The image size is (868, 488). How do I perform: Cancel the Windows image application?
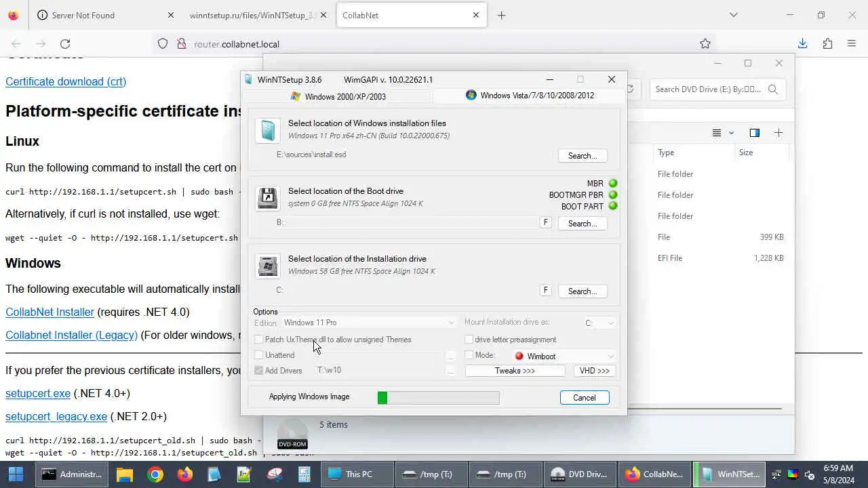[585, 398]
